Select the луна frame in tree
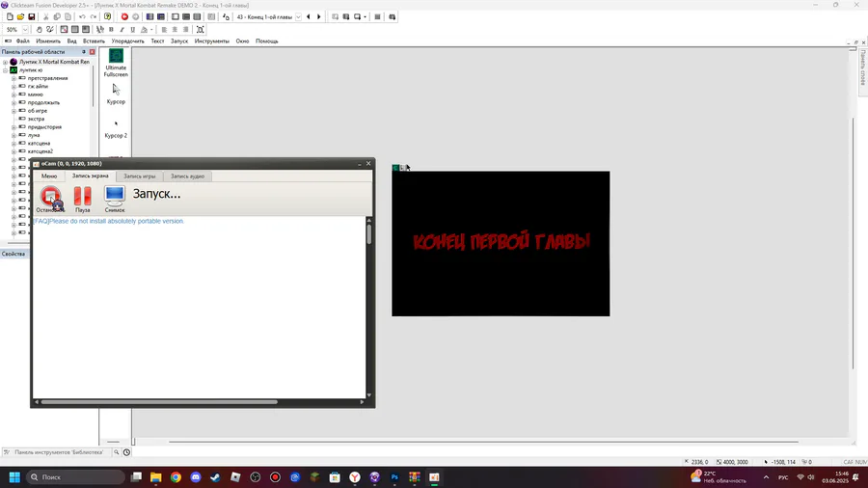The image size is (868, 488). coord(34,135)
